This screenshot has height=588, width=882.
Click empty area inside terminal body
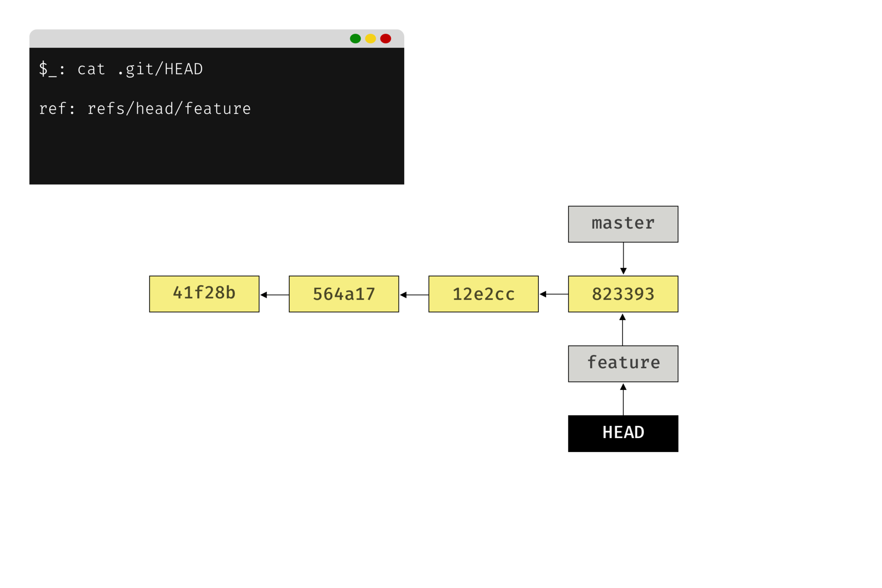(218, 152)
